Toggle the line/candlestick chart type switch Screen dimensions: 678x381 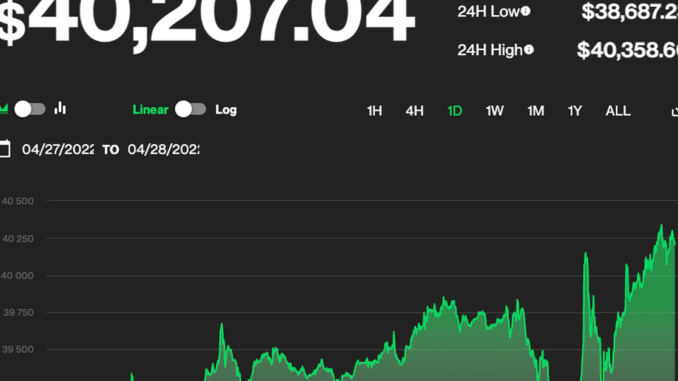[30, 109]
